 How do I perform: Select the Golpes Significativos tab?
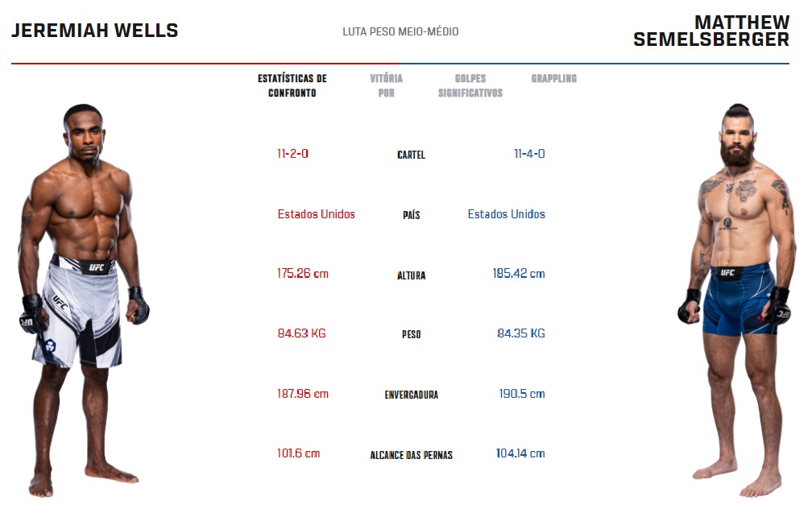click(470, 85)
